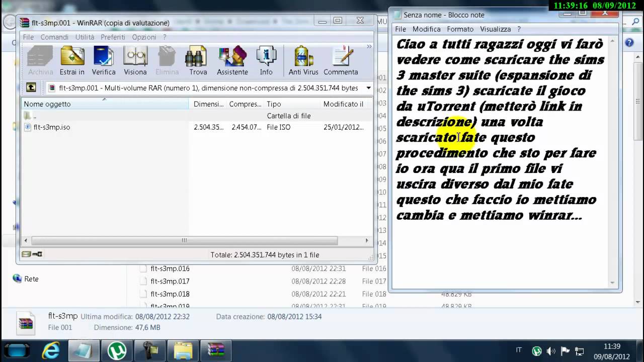Select flt-s3mp.016 in Explorer window
The width and height of the screenshot is (644, 362).
coord(170,268)
